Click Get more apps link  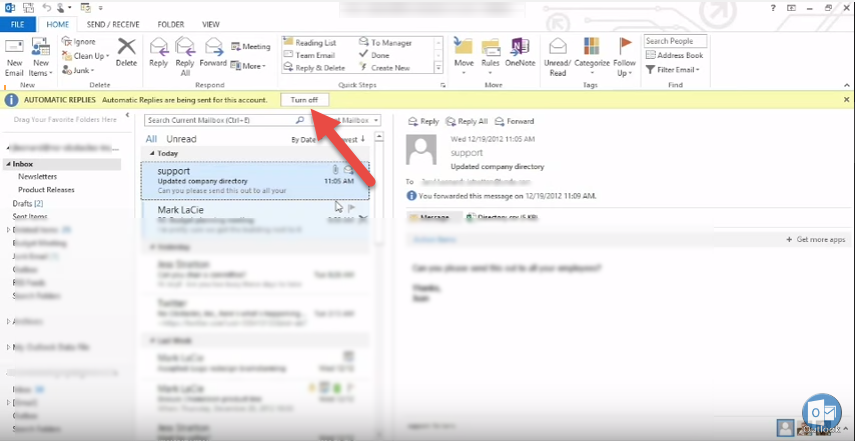[x=816, y=239]
